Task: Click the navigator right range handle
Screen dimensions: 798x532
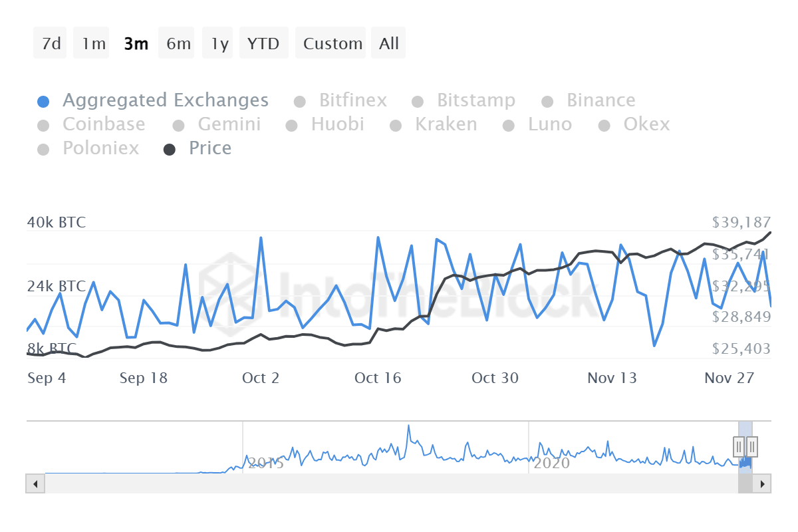Action: pos(752,446)
